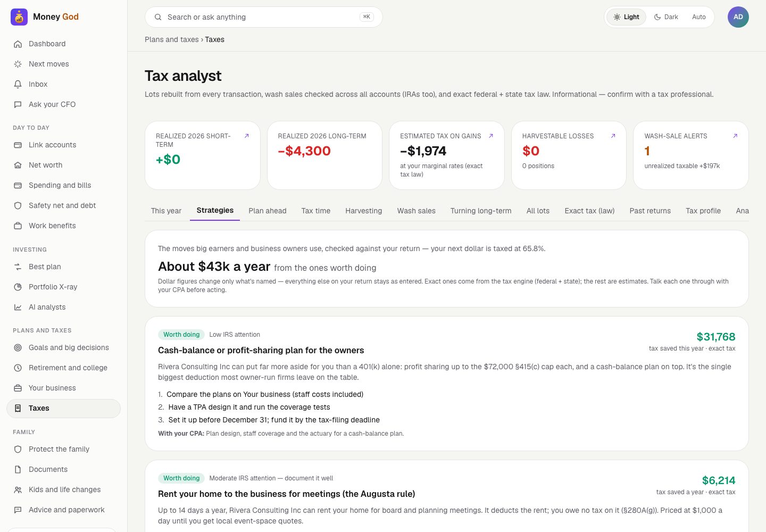Screen dimensions: 766x532
Task: Open the Harvesting tab
Action: point(364,211)
